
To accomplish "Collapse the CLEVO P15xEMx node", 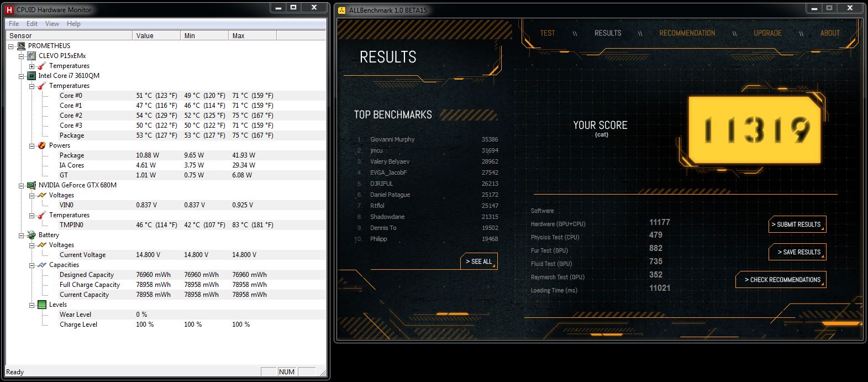I will coord(22,56).
